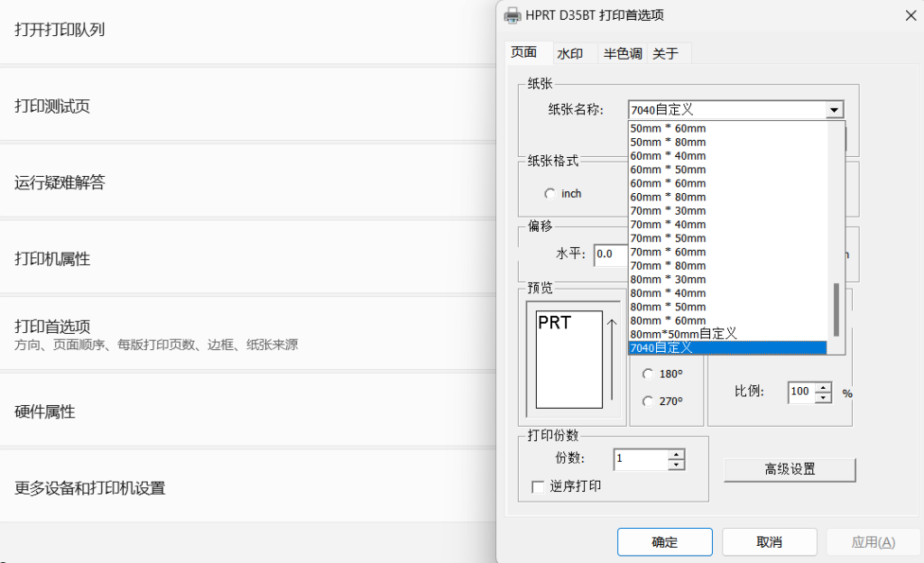Select 60mm * 80mm paper option

point(728,197)
